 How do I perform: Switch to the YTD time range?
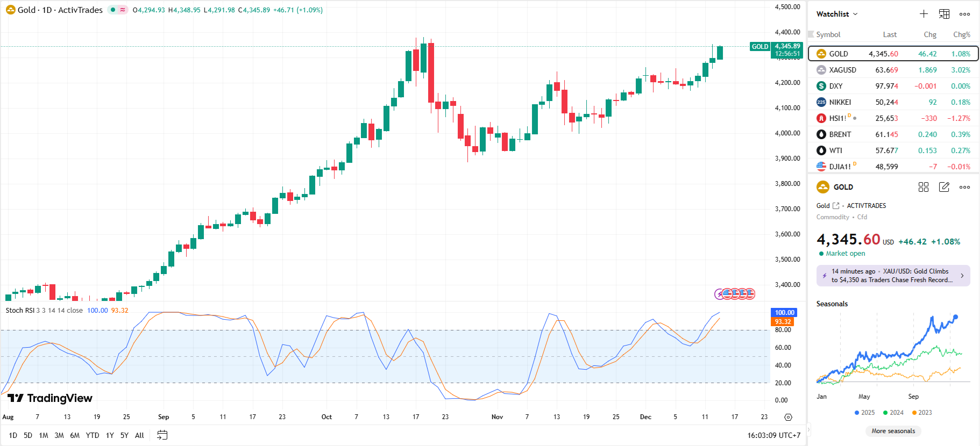tap(93, 435)
